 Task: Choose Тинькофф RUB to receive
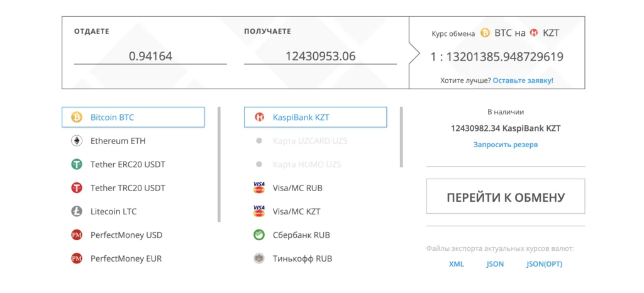[316, 259]
